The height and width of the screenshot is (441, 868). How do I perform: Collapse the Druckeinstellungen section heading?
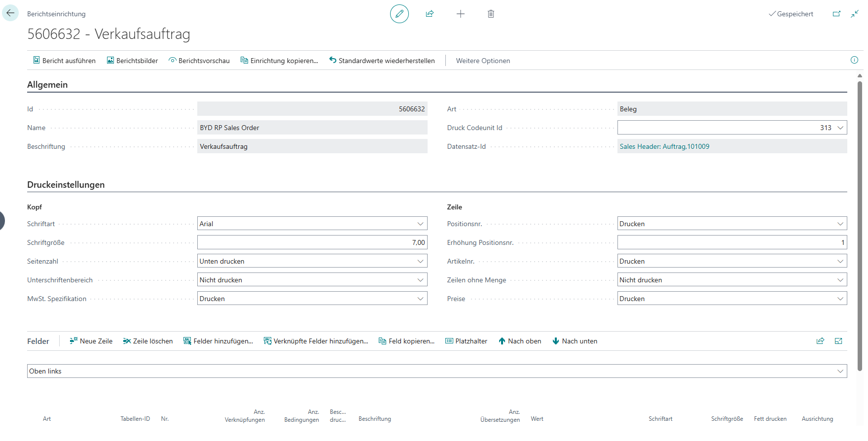66,185
